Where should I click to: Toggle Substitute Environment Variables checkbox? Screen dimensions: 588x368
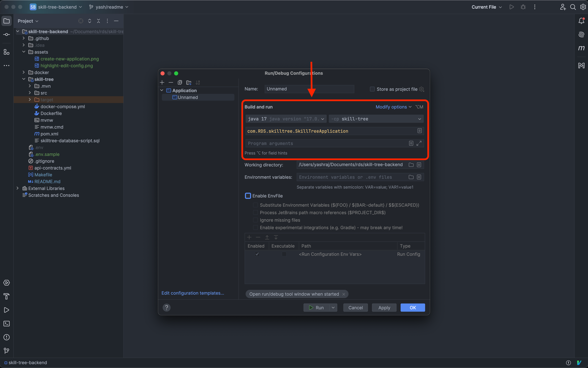[256, 205]
